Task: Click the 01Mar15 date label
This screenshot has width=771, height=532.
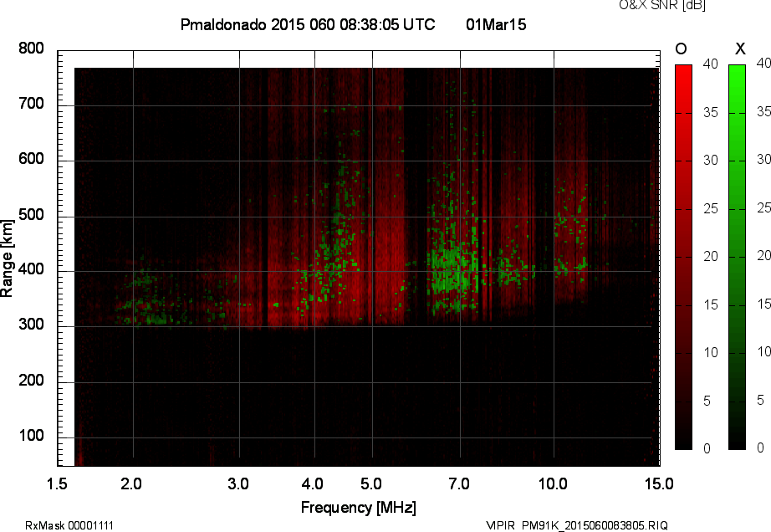Action: (496, 25)
